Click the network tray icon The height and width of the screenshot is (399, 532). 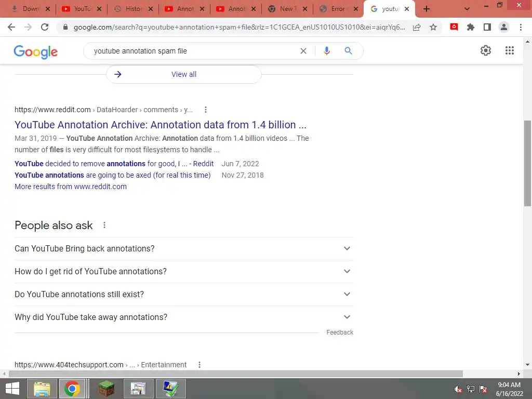(x=471, y=389)
